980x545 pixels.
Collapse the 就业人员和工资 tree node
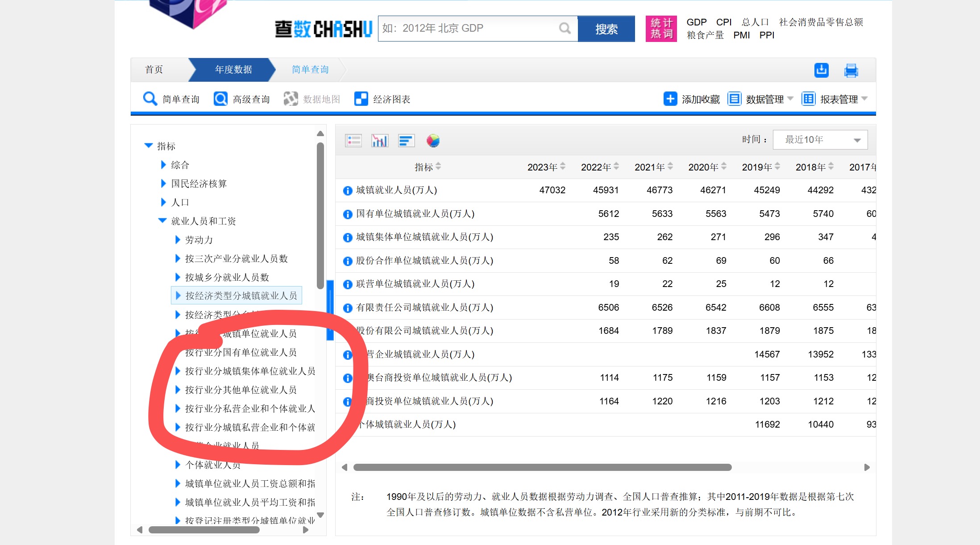pyautogui.click(x=162, y=221)
